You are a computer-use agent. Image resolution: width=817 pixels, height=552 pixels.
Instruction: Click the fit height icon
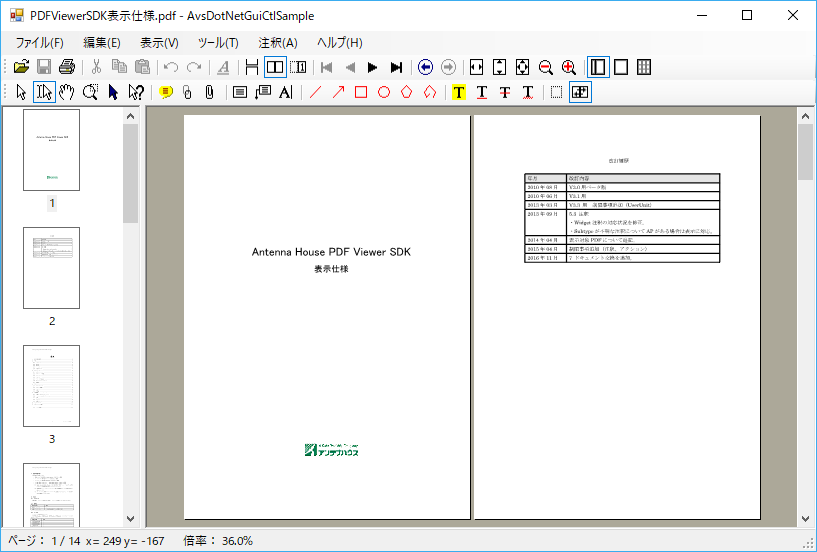pyautogui.click(x=499, y=67)
